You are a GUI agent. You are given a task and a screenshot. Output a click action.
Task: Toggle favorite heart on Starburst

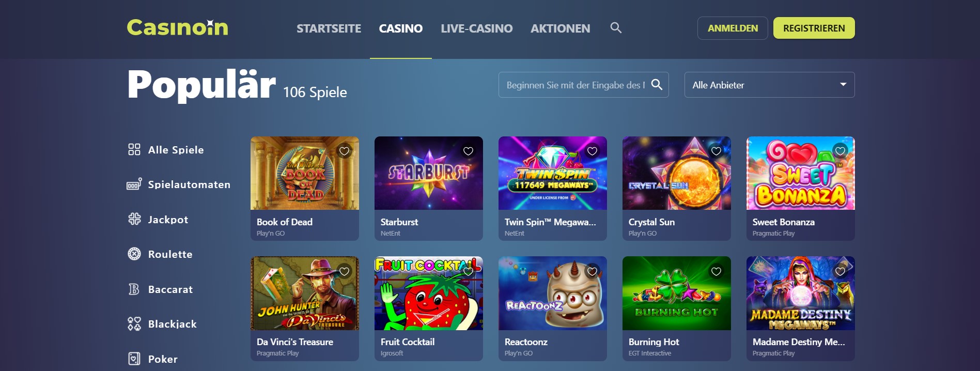click(469, 151)
